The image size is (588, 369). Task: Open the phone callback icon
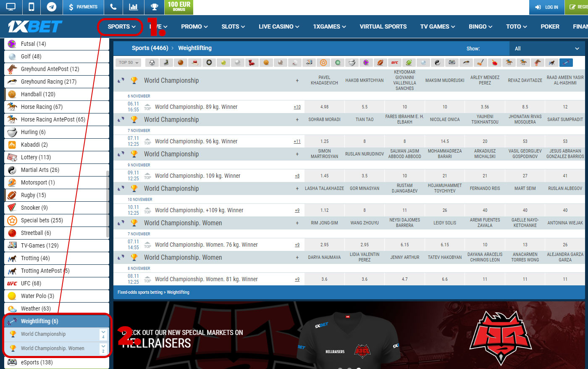pos(113,7)
